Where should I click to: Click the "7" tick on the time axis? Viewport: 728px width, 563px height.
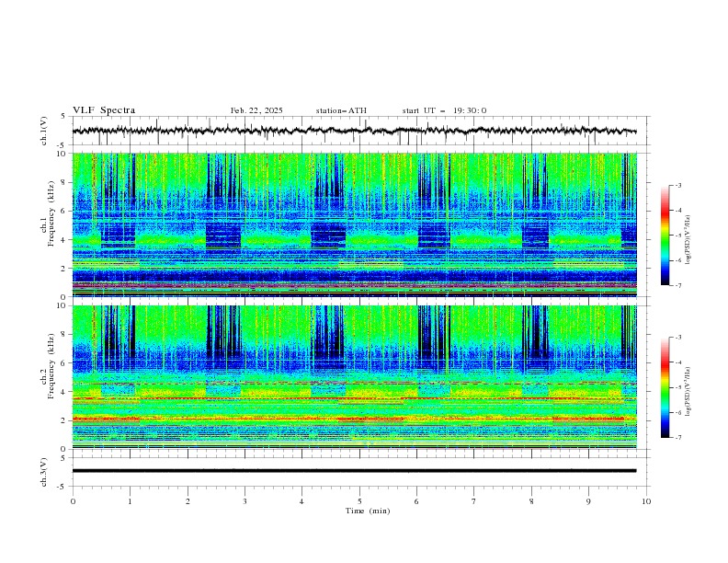474,501
